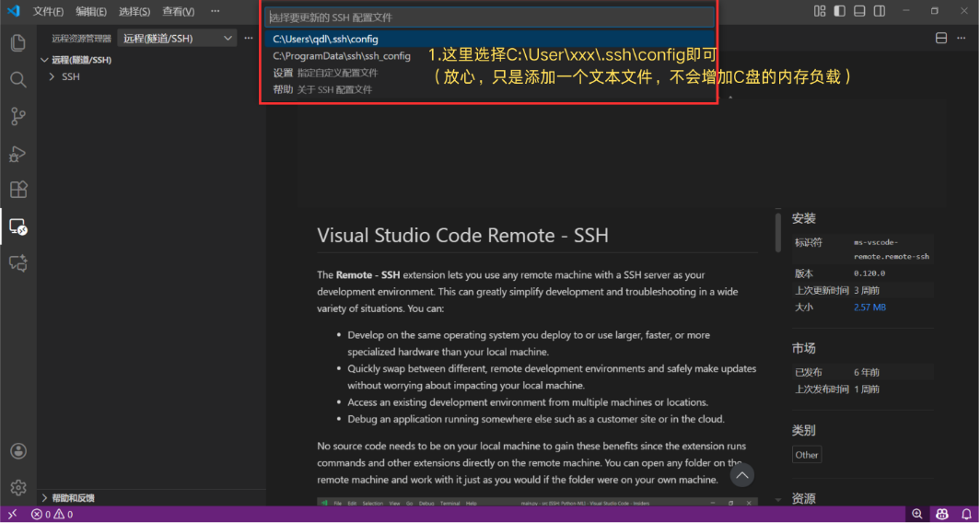Open the overflow ellipsis in menu bar

tap(215, 11)
